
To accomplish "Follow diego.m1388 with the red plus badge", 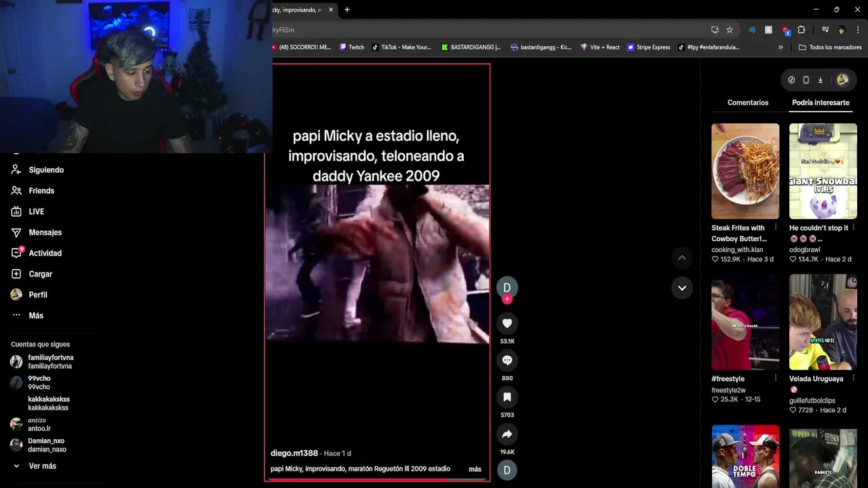I will click(x=507, y=299).
